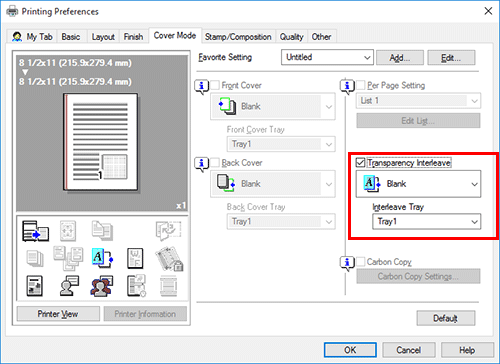
Task: Click the Front Cover info icon
Action: 201,86
